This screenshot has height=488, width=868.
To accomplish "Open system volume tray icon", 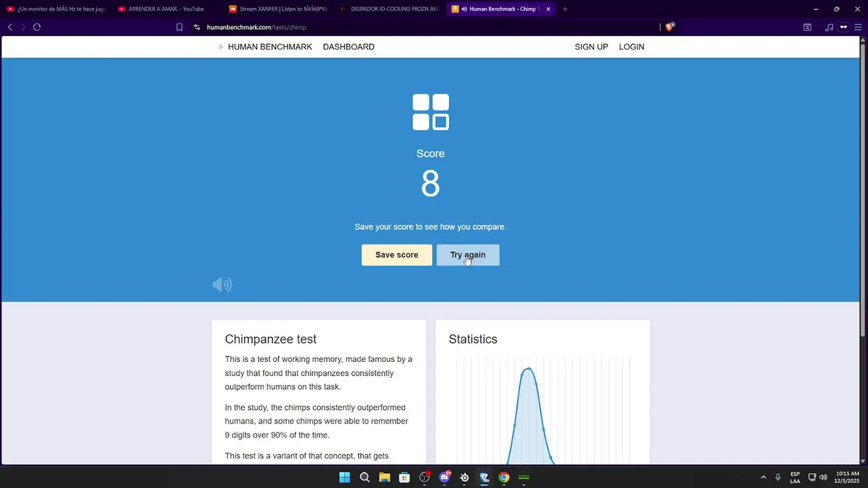I will pyautogui.click(x=823, y=477).
